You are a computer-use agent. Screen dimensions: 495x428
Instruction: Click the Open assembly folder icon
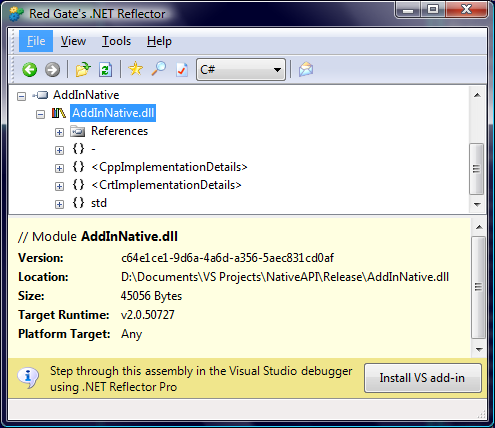pyautogui.click(x=83, y=69)
